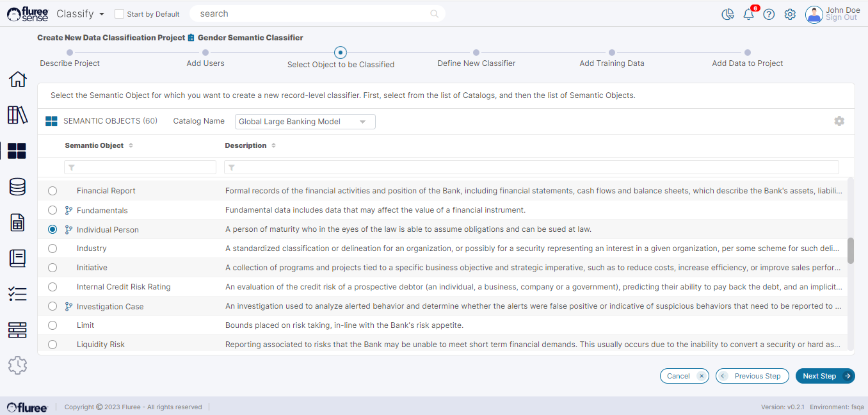
Task: Click the Description column filter field
Action: point(531,167)
